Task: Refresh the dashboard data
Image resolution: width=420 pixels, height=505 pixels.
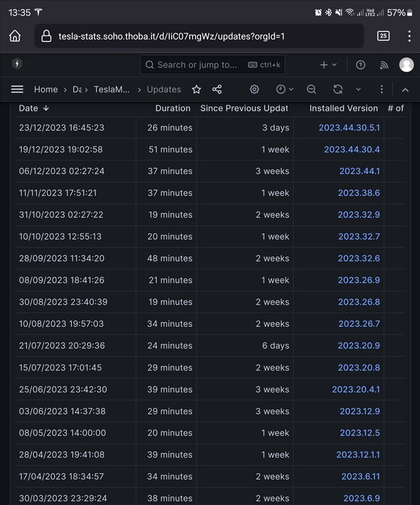Action: pyautogui.click(x=338, y=89)
